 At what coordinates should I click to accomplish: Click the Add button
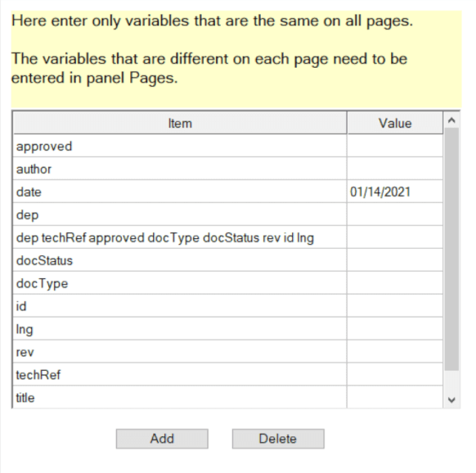[162, 439]
